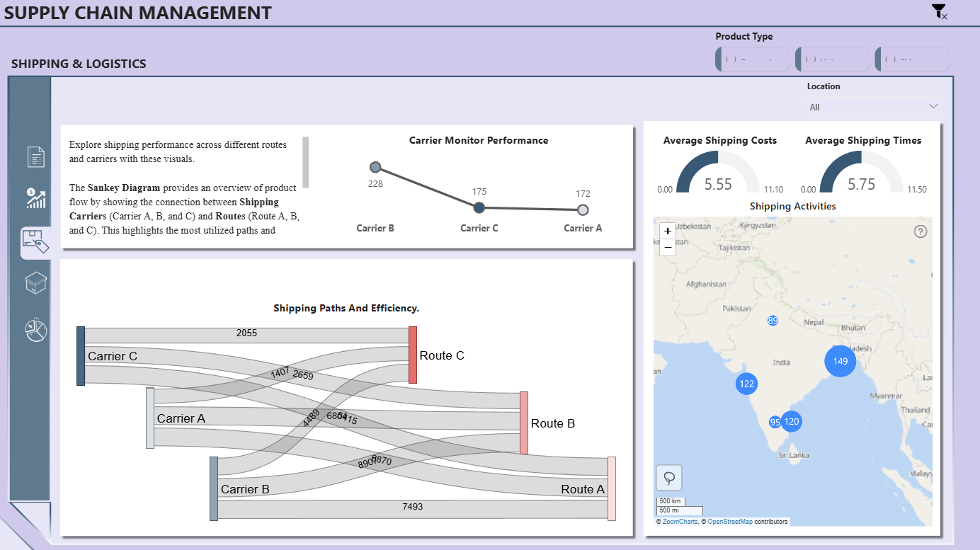This screenshot has height=550, width=980.
Task: Click the Product Type slicer heading
Action: (x=744, y=36)
